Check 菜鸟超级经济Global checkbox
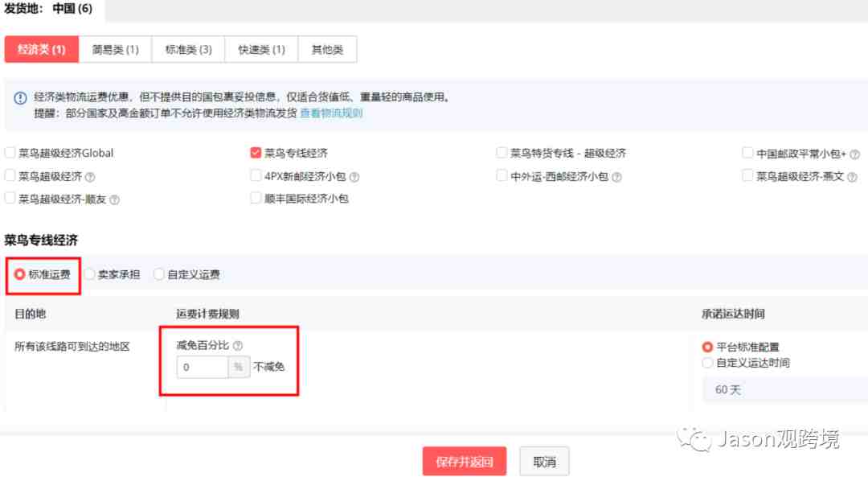 tap(10, 152)
